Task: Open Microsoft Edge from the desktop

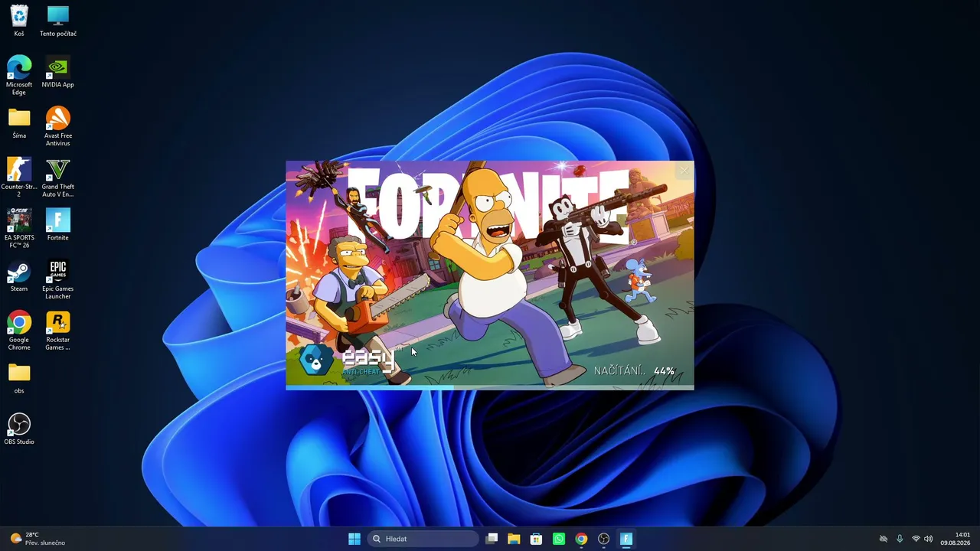Action: coord(19,76)
